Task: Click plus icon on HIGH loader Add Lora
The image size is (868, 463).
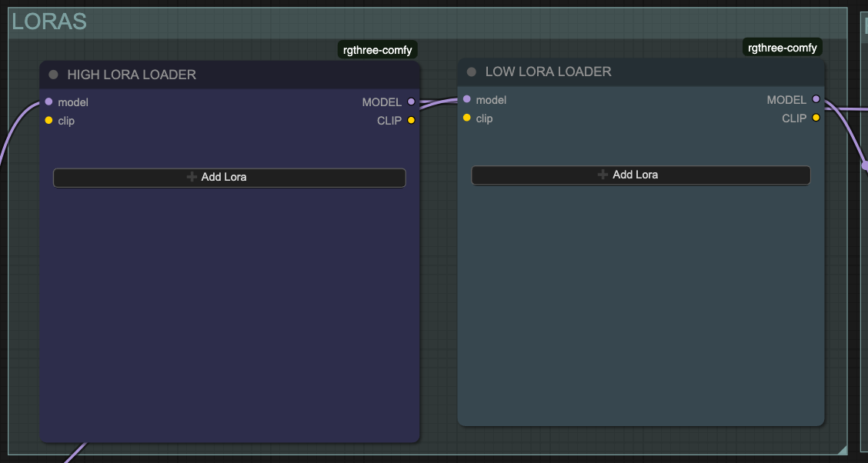Action: point(192,177)
